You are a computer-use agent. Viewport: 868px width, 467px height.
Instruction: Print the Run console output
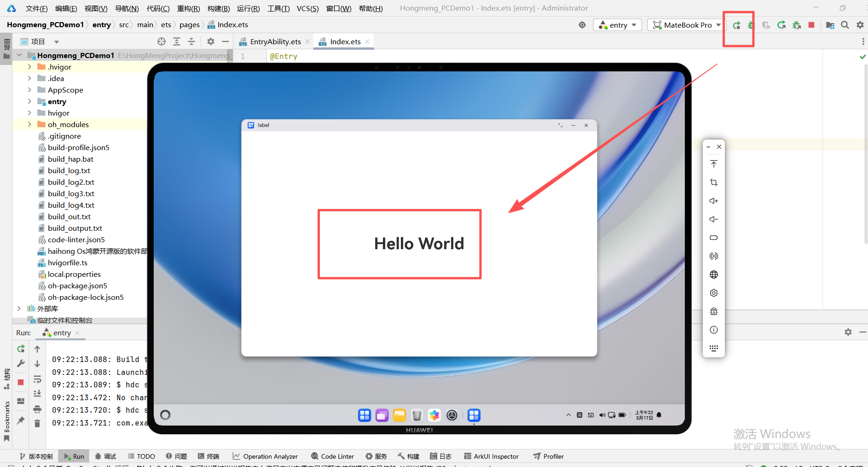[37, 409]
